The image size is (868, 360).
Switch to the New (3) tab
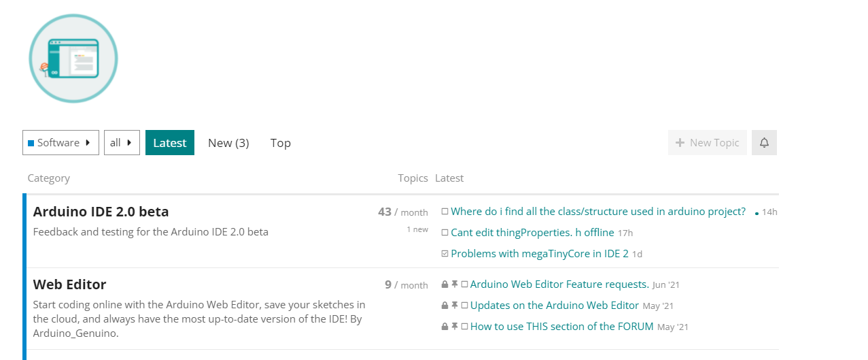click(228, 143)
